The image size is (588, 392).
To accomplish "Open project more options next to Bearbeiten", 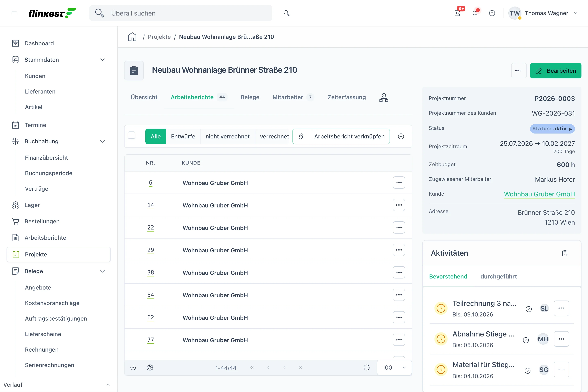I will point(519,70).
